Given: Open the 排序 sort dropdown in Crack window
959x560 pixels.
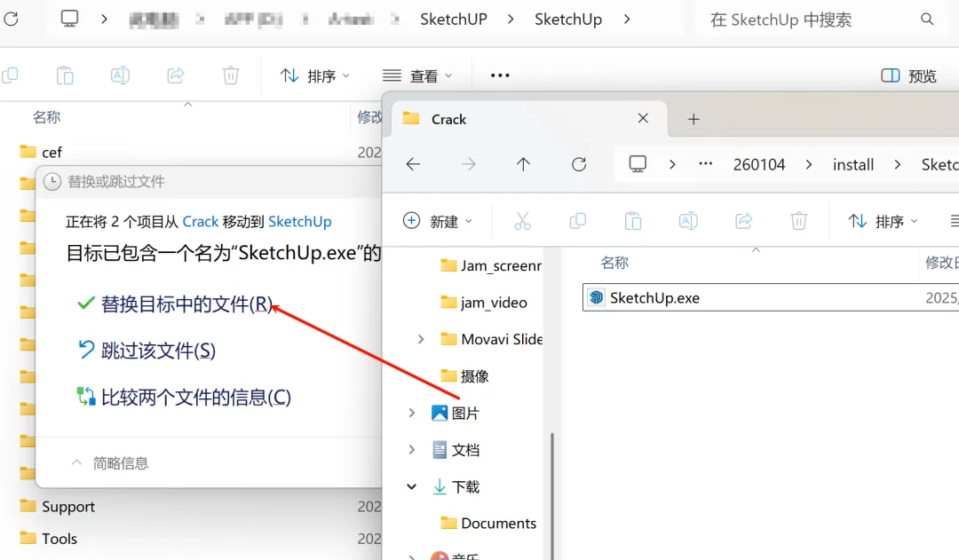Looking at the screenshot, I should point(884,221).
